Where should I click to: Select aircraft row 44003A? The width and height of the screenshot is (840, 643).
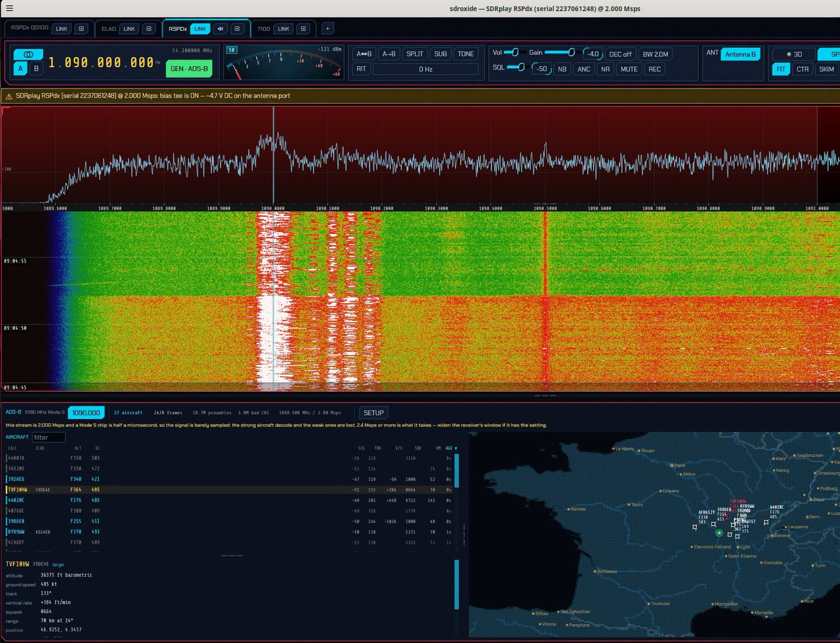tap(229, 458)
